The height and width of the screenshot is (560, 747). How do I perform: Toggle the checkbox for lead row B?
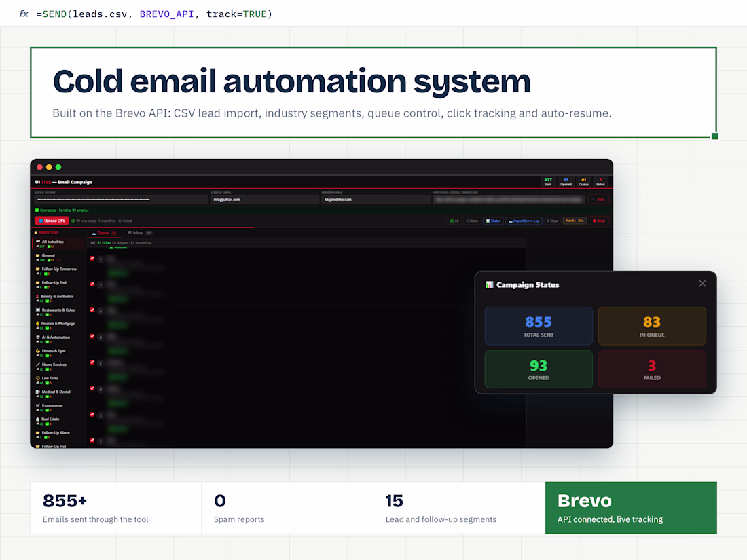[92, 336]
